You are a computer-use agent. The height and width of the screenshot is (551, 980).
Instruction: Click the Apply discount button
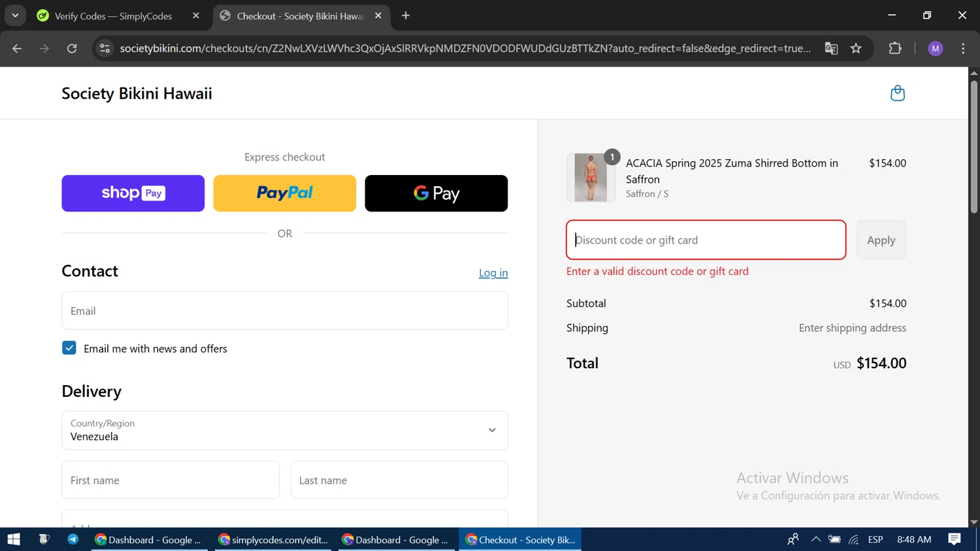pos(881,240)
